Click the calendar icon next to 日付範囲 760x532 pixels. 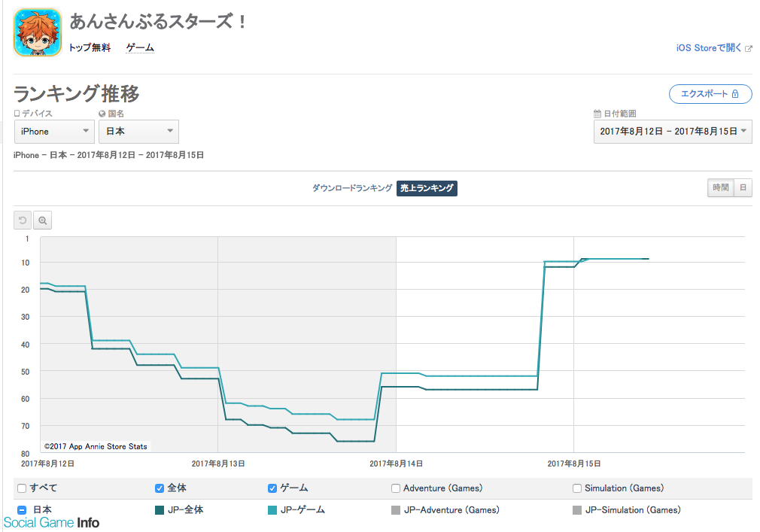[597, 114]
